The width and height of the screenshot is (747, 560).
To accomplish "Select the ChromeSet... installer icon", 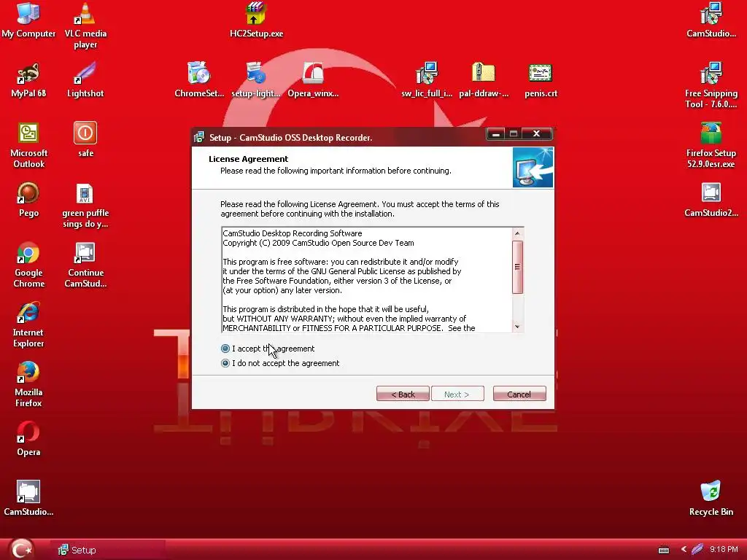I will [x=199, y=79].
